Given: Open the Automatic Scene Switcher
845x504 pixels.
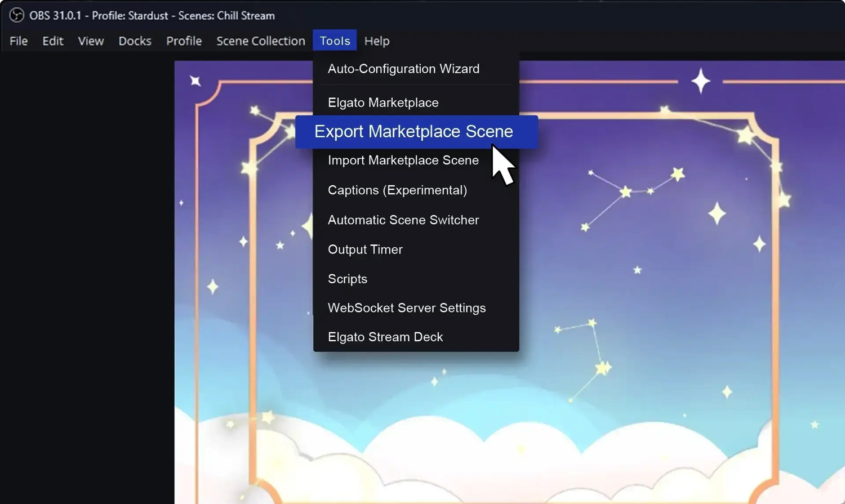Looking at the screenshot, I should (403, 220).
